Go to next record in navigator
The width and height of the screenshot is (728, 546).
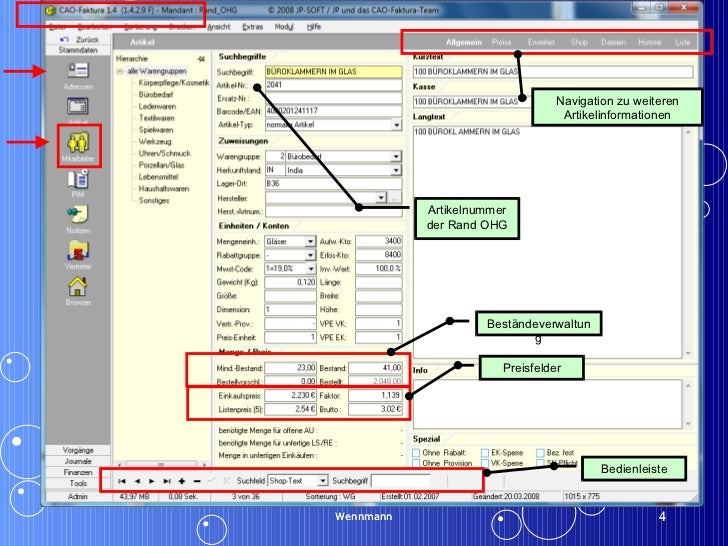[x=152, y=481]
